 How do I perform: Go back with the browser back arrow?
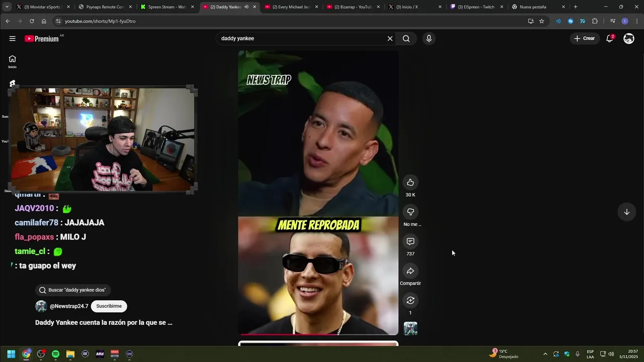[x=8, y=21]
